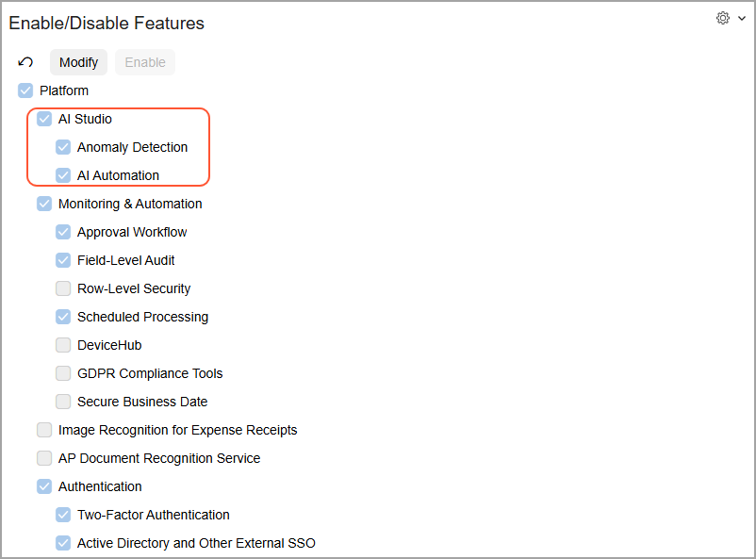Toggle the Anomaly Detection checkbox
The height and width of the screenshot is (559, 756).
pos(63,147)
